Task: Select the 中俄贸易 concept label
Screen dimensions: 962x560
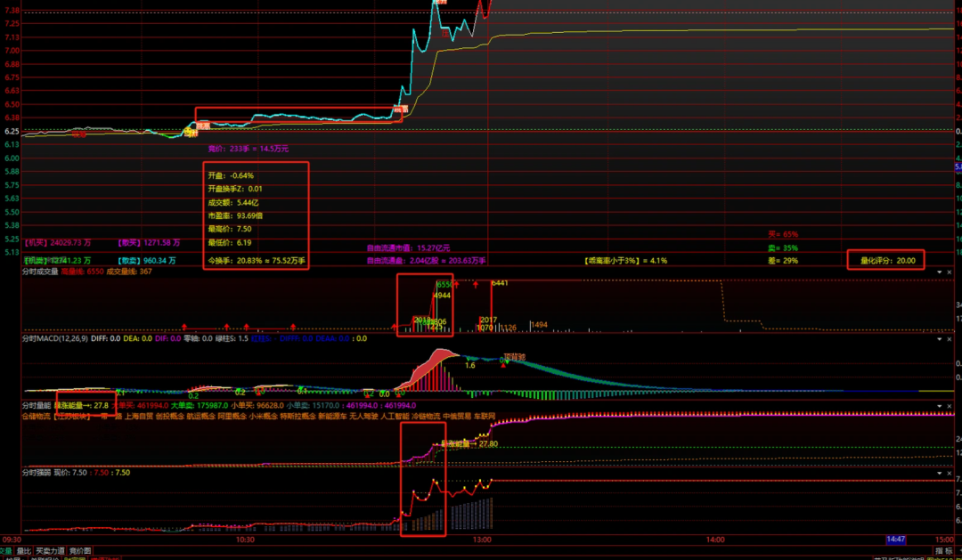Action: pyautogui.click(x=457, y=417)
